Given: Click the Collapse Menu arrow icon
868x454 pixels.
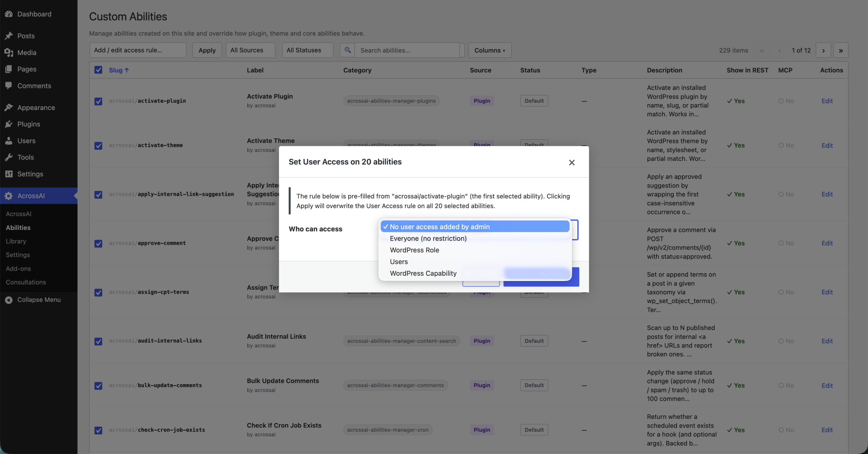Looking at the screenshot, I should [9, 300].
